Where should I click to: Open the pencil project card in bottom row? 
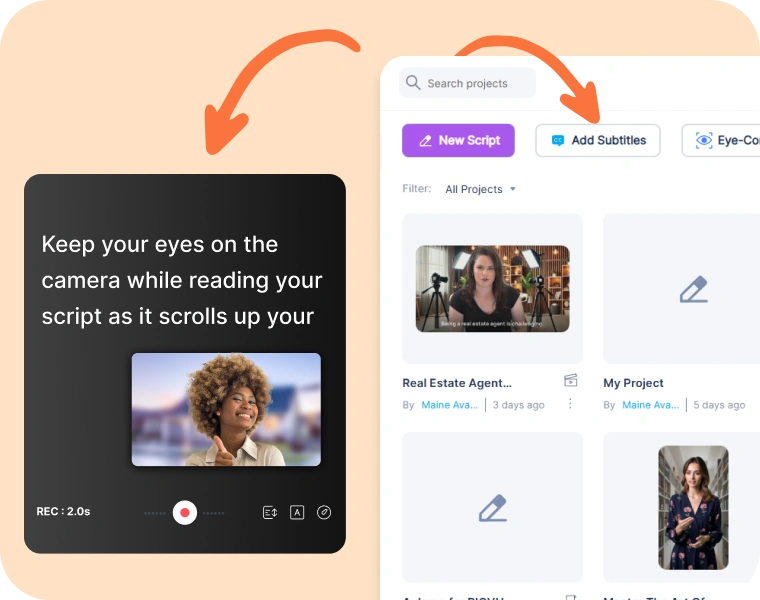(x=492, y=507)
